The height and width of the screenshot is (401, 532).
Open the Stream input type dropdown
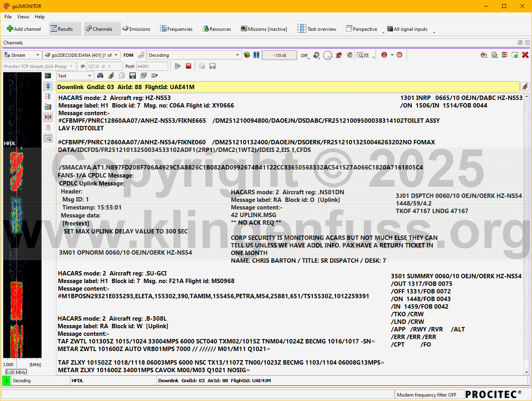point(22,55)
